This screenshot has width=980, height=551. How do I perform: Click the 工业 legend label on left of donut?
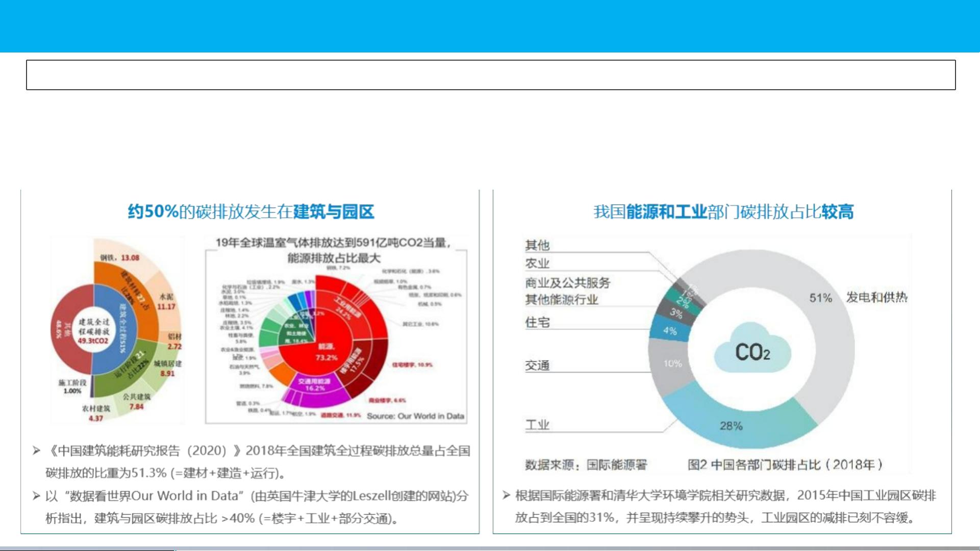point(537,425)
